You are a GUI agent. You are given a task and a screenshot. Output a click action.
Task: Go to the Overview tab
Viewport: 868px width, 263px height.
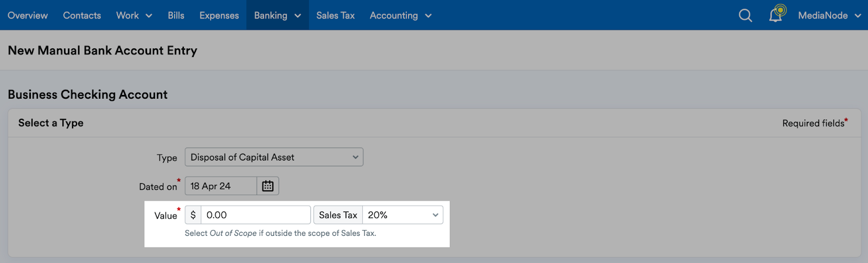[28, 15]
